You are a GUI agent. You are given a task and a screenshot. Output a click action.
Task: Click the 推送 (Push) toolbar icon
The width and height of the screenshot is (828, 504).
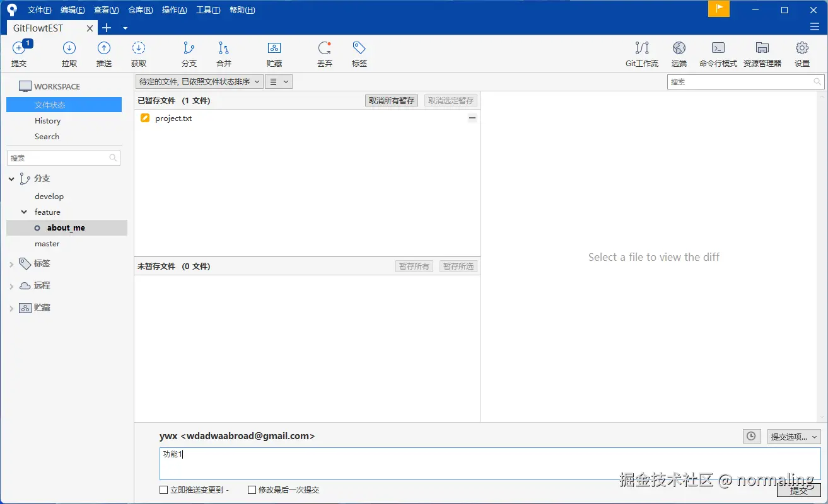point(104,49)
